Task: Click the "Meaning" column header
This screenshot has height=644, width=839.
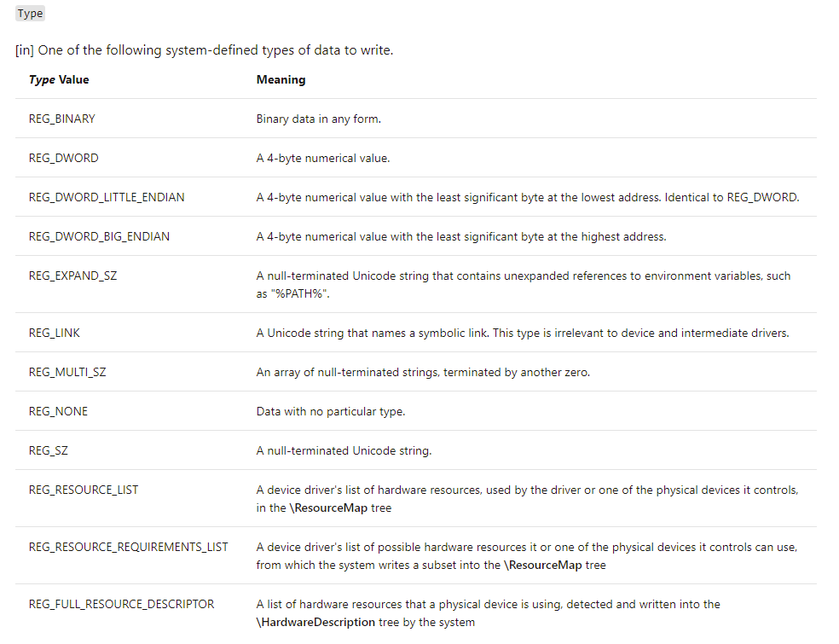Action: (281, 79)
